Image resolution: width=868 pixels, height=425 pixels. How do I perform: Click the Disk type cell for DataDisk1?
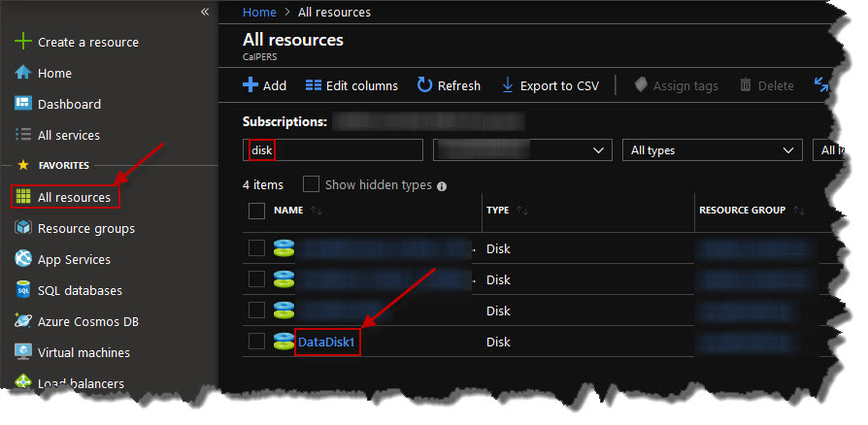coord(498,342)
